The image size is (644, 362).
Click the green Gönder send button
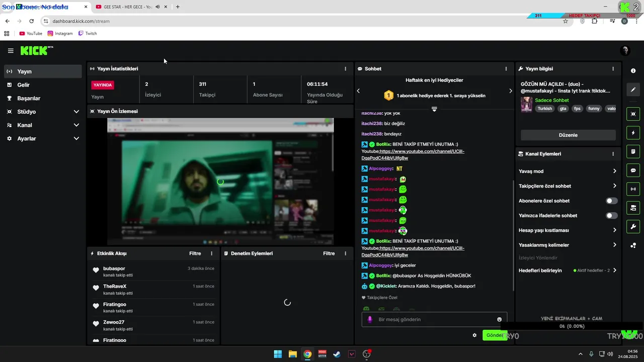pos(495,335)
